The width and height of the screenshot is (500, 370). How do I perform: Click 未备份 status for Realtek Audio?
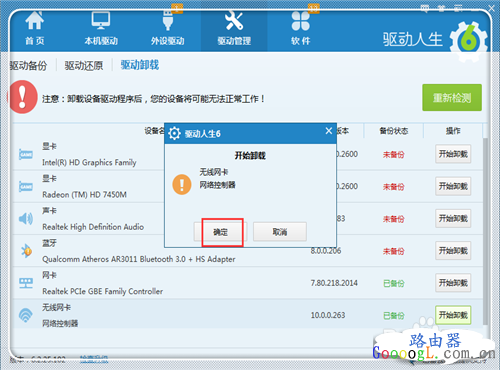tap(393, 219)
